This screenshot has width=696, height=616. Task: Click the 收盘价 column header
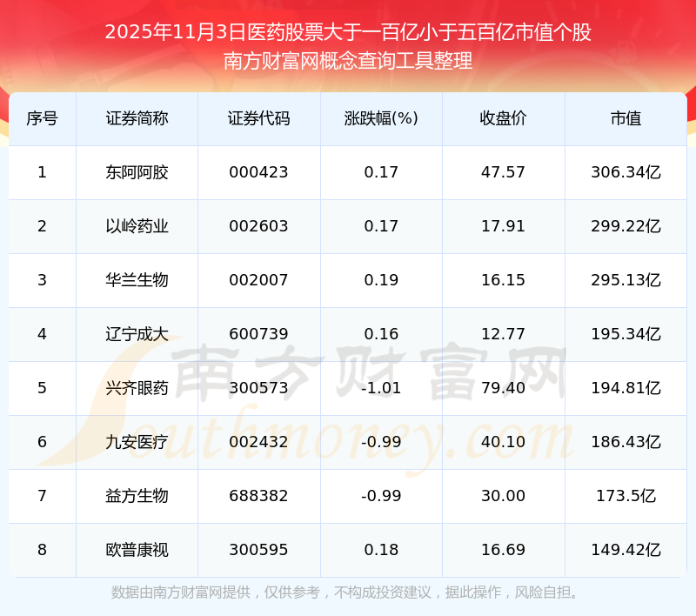[503, 118]
